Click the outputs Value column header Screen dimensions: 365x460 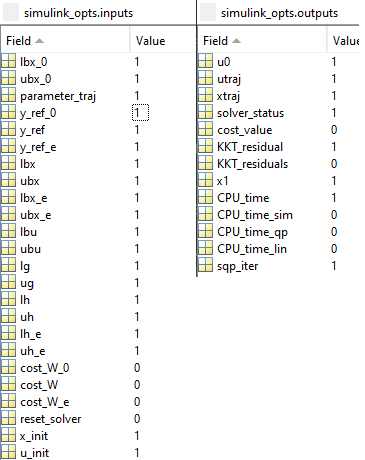coord(343,41)
